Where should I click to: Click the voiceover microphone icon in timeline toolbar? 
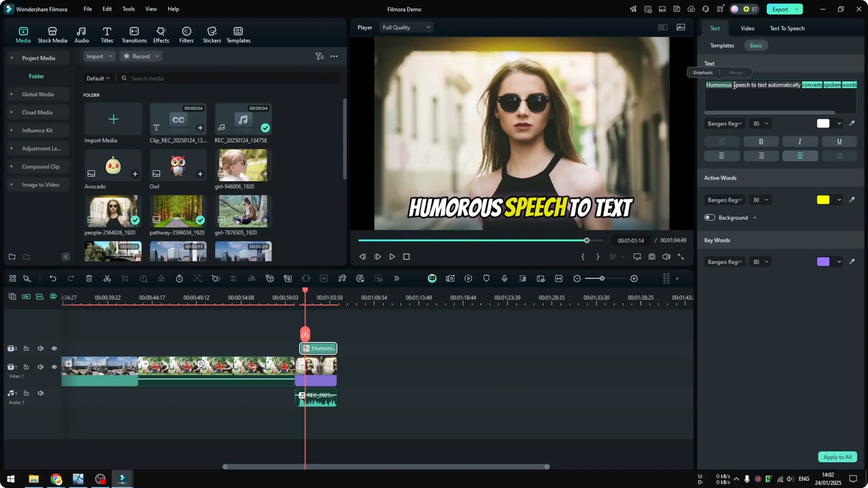[x=505, y=279]
